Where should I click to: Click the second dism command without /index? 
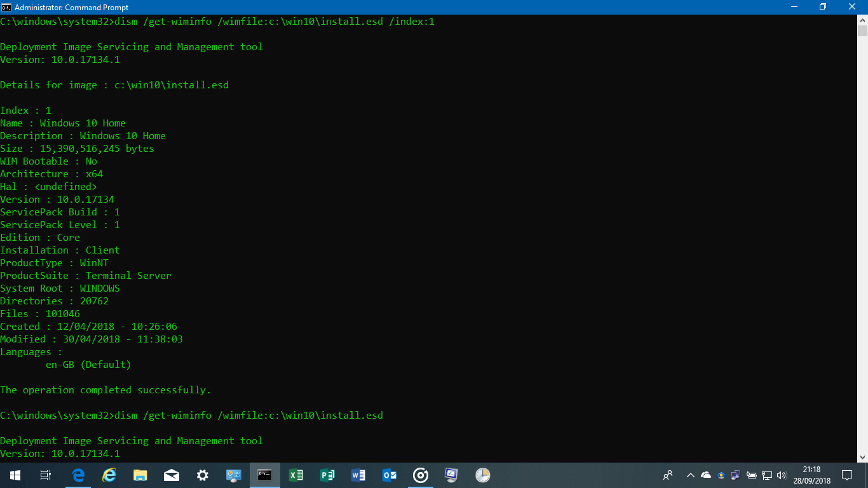[191, 416]
